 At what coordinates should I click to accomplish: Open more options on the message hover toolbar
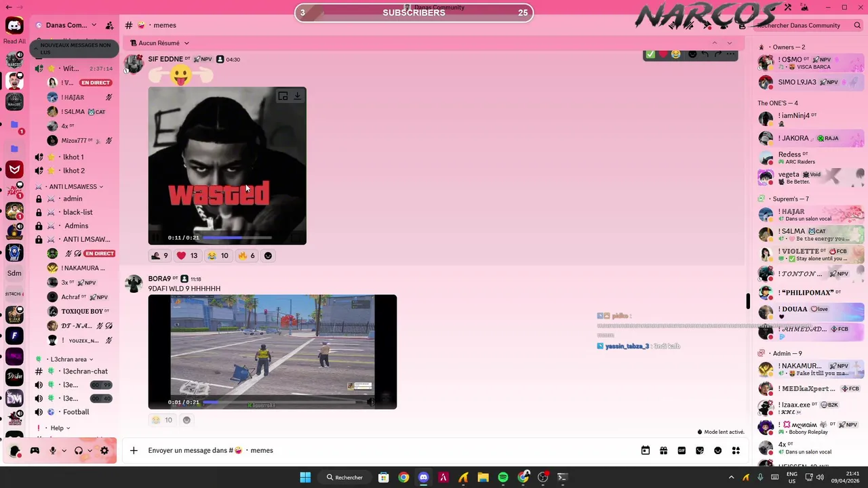731,54
